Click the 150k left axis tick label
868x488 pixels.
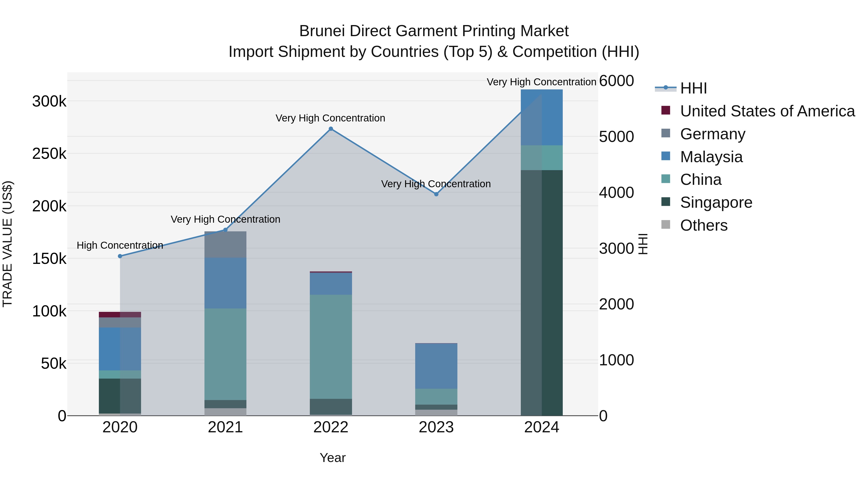tap(49, 259)
